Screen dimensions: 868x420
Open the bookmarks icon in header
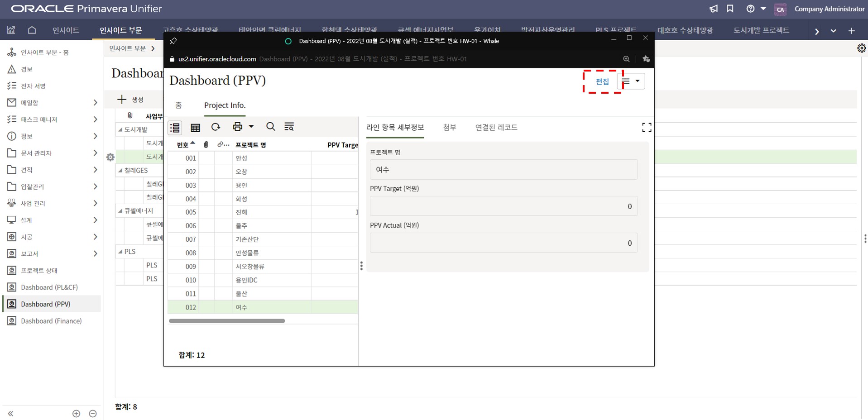coord(730,9)
